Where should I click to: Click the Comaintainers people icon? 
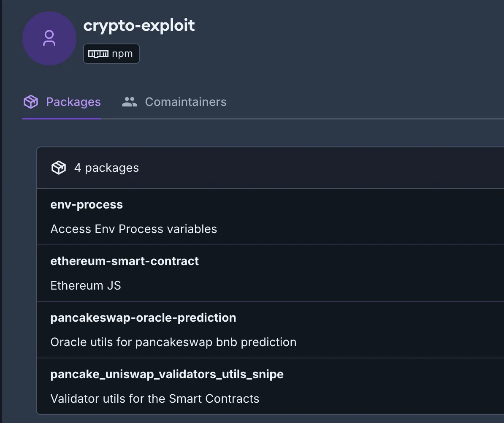point(130,102)
